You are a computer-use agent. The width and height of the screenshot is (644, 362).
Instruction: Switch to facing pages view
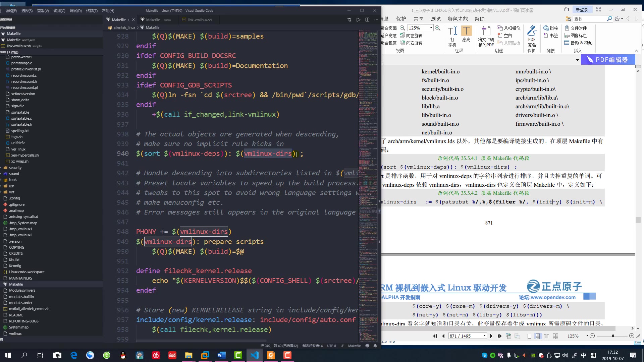coord(546,336)
